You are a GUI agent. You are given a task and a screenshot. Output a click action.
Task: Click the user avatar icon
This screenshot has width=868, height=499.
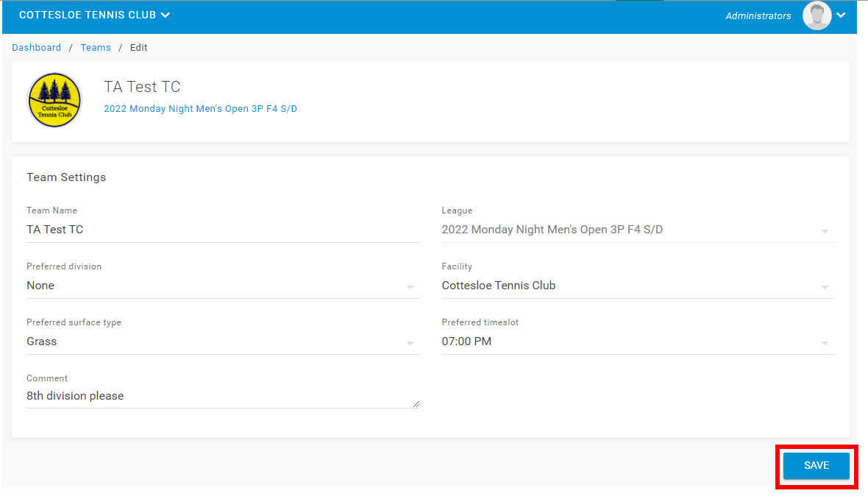point(817,15)
